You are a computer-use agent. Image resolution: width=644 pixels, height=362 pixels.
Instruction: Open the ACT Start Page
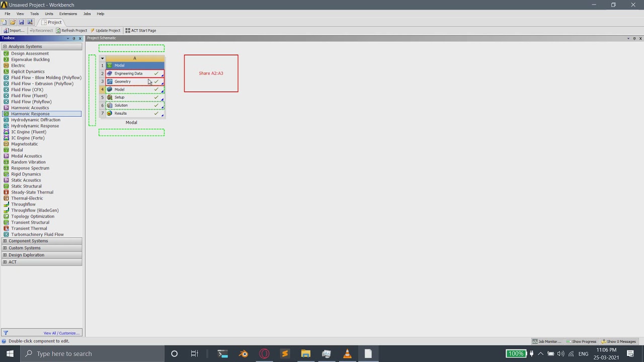pyautogui.click(x=141, y=31)
